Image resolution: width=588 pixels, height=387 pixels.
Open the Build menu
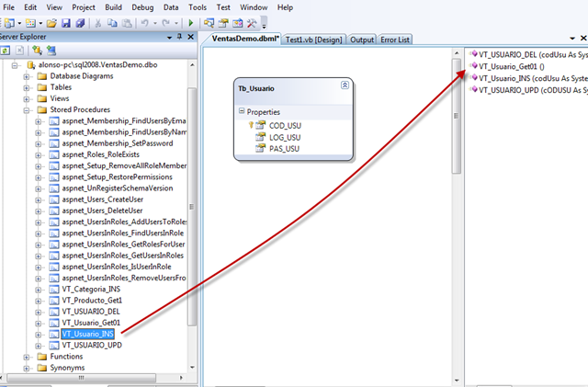(x=113, y=7)
